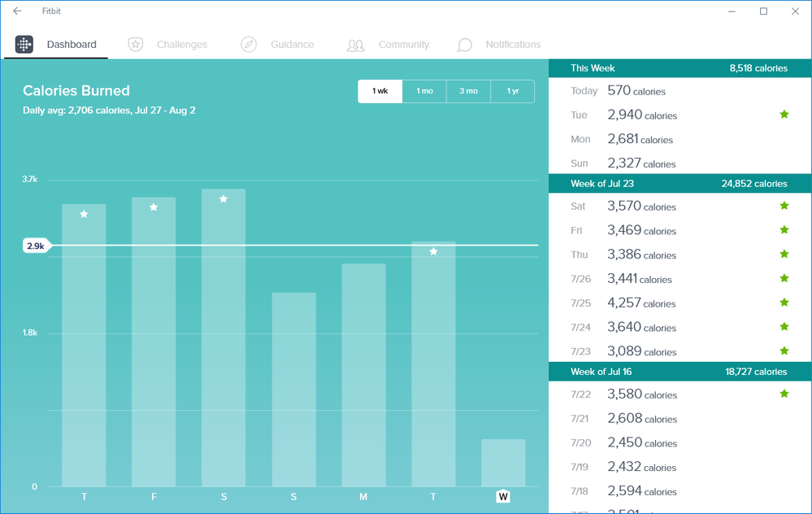The height and width of the screenshot is (514, 812).
Task: Select the short Wednesday bar
Action: (503, 463)
